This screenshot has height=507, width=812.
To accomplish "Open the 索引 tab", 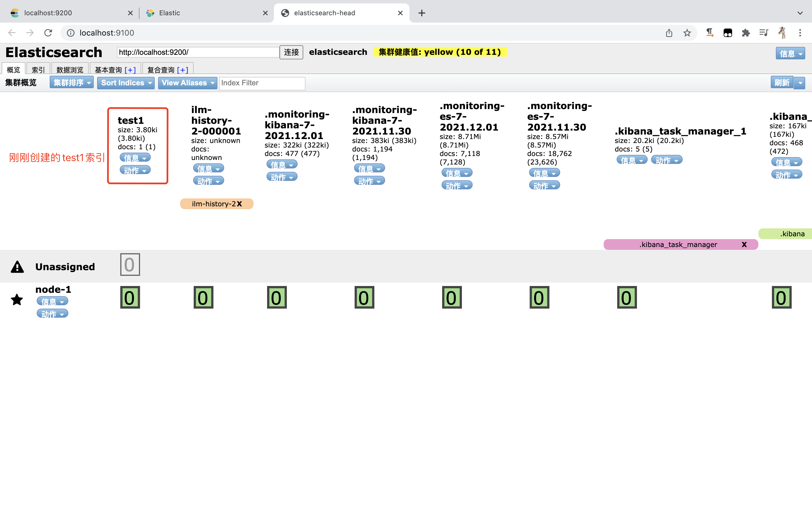I will tap(38, 70).
